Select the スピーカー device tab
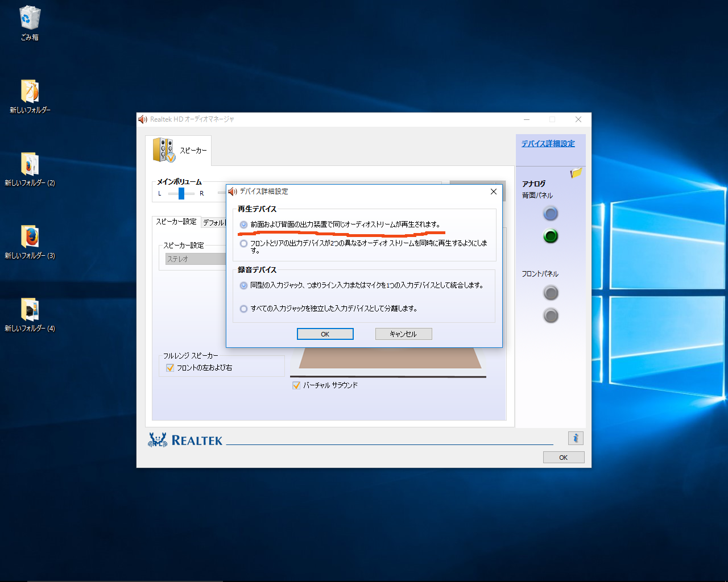 click(179, 151)
